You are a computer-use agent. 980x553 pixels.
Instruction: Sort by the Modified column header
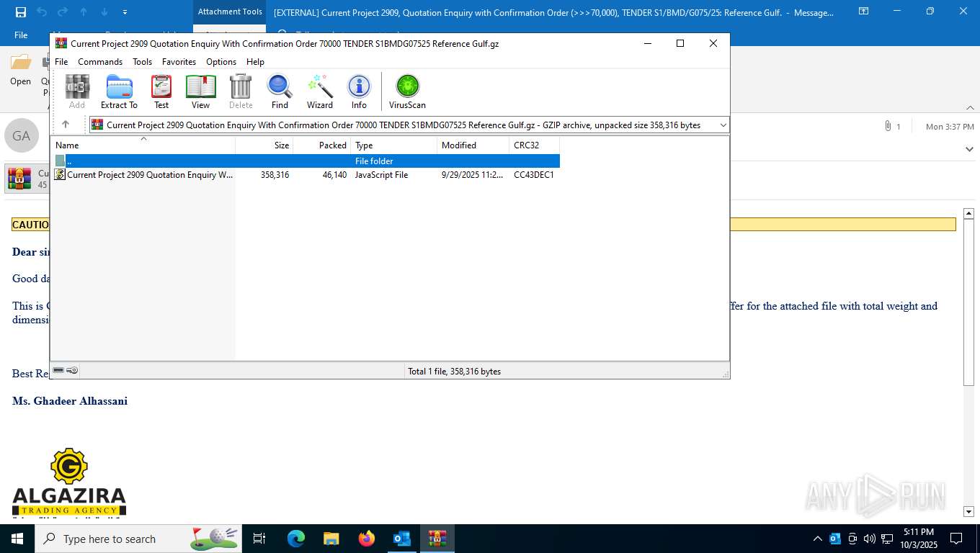[x=473, y=145]
